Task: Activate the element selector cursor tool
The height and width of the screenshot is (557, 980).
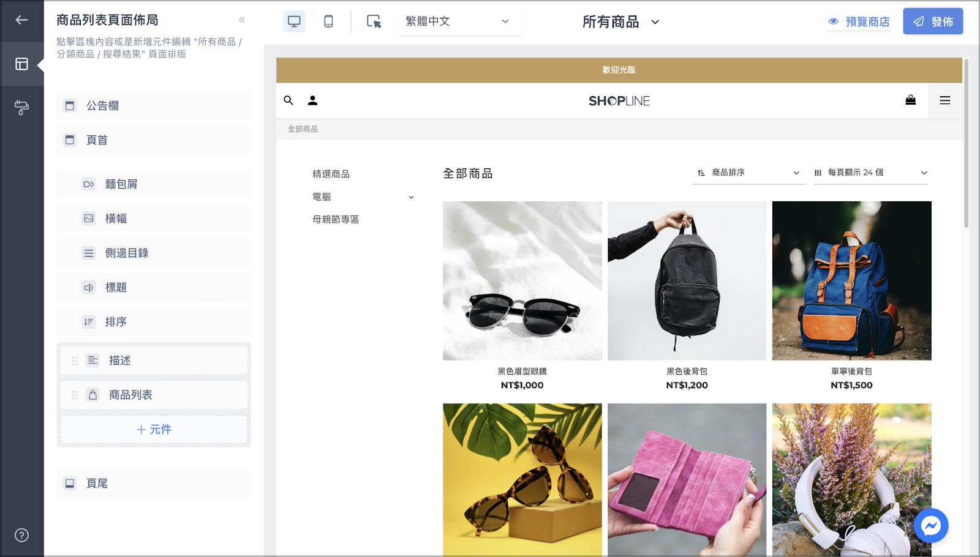Action: (x=374, y=21)
